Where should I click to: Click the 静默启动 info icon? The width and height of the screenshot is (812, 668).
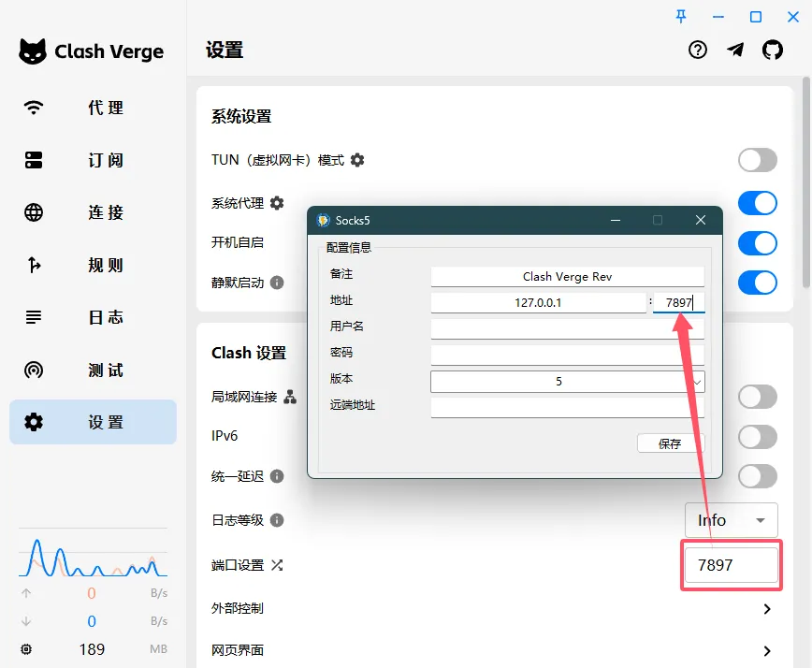[277, 283]
